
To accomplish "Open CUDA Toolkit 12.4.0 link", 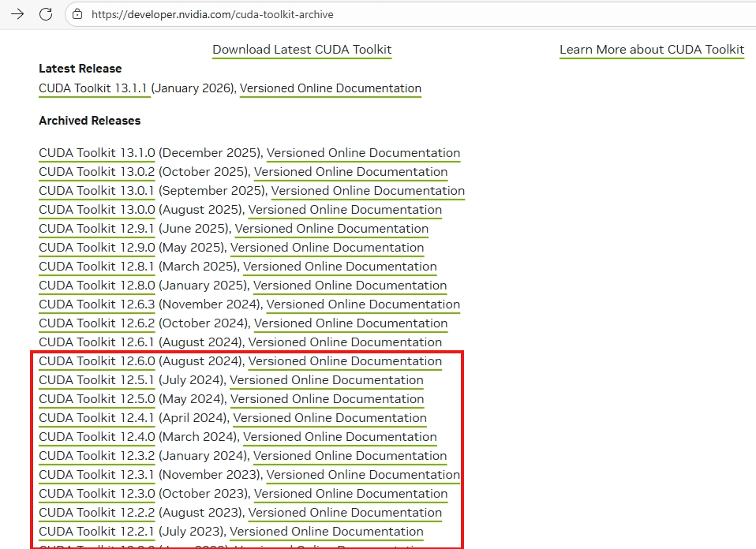I will pos(97,437).
